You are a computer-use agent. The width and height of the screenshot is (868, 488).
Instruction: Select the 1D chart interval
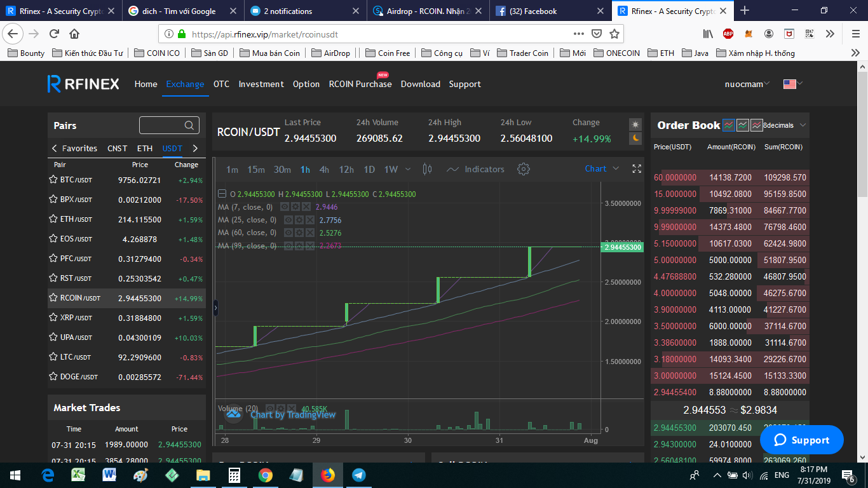pyautogui.click(x=369, y=169)
